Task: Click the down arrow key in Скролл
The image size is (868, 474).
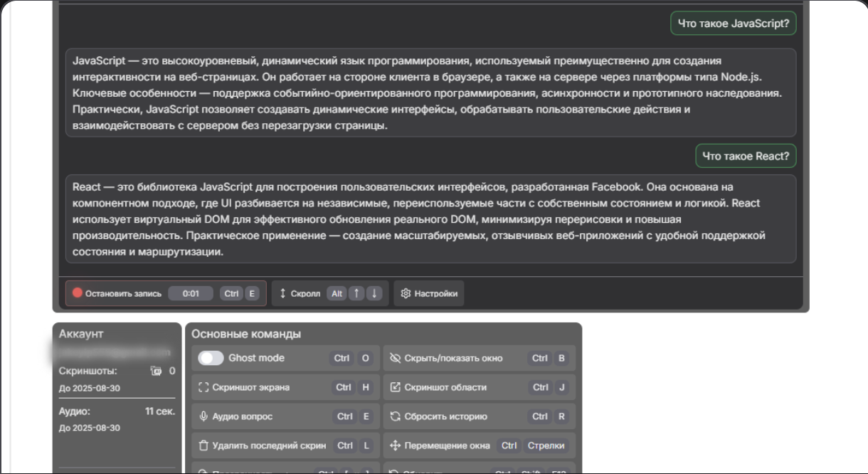Action: click(x=375, y=293)
